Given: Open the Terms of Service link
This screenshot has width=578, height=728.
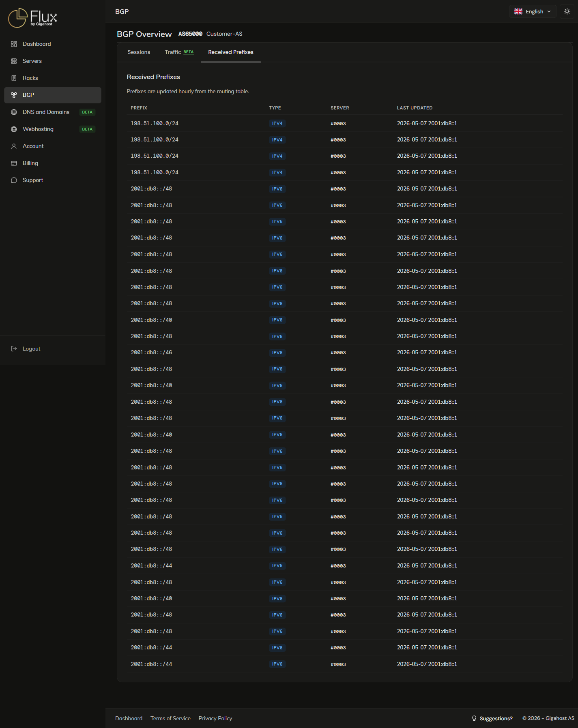Looking at the screenshot, I should (170, 718).
